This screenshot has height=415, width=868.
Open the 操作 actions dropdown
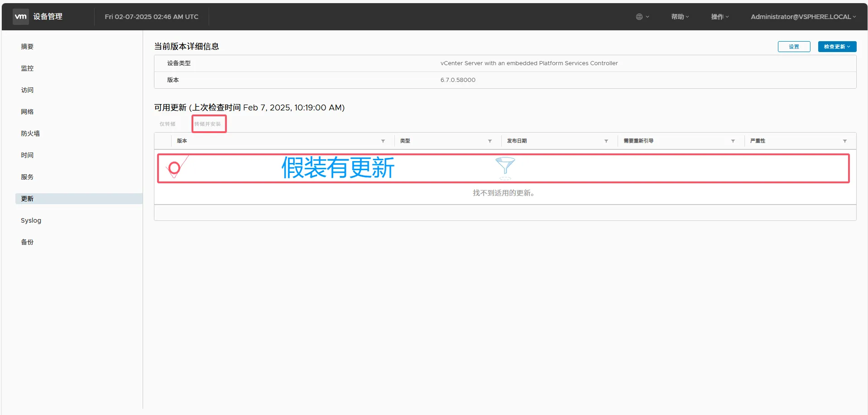pyautogui.click(x=719, y=17)
